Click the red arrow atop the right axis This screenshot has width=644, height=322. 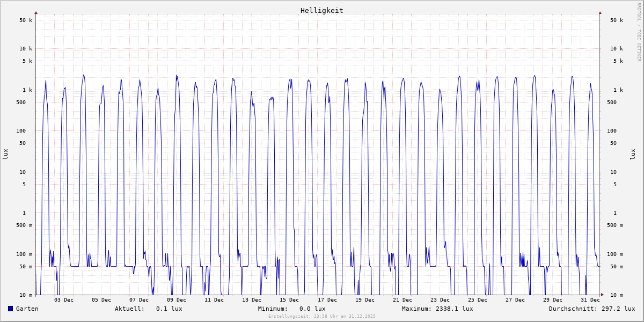(600, 12)
